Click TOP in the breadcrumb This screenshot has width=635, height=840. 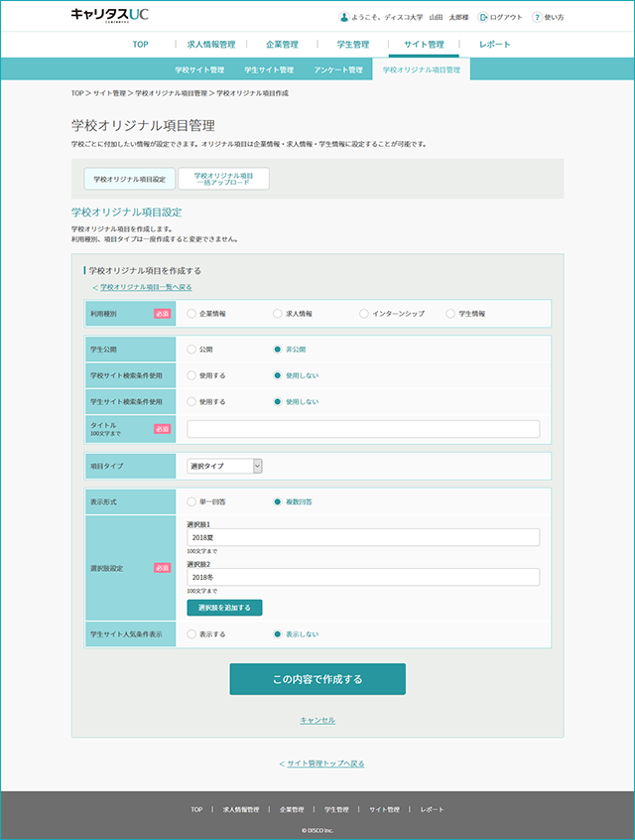(x=77, y=93)
